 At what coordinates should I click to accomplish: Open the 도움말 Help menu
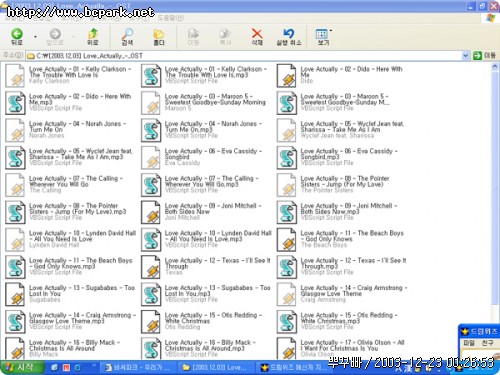(x=170, y=18)
